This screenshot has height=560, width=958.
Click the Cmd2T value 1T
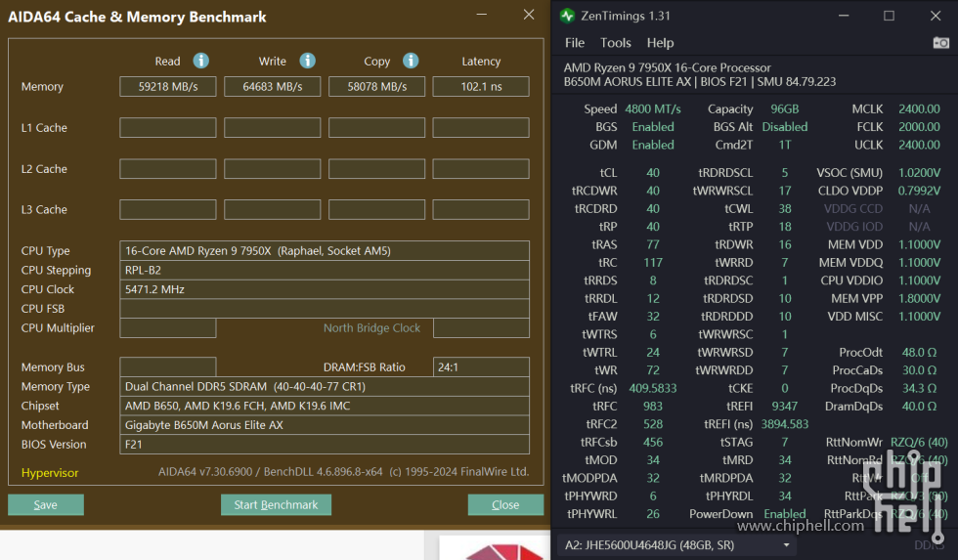pos(784,145)
